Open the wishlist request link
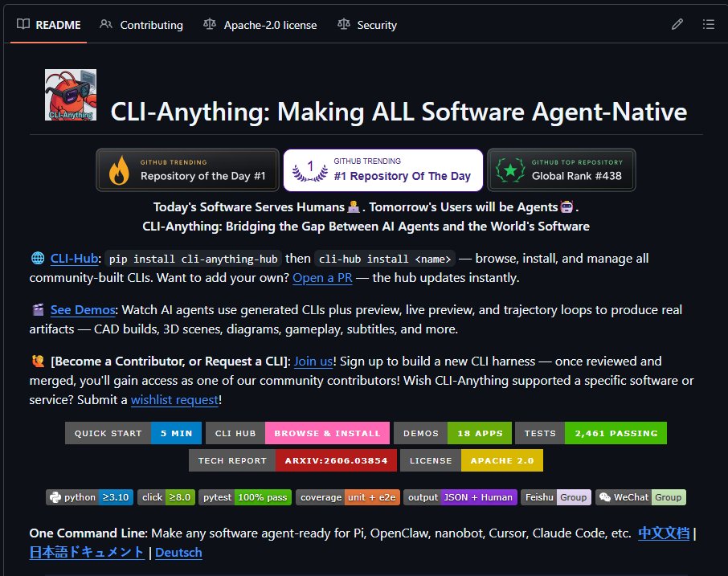The height and width of the screenshot is (576, 728). click(174, 400)
